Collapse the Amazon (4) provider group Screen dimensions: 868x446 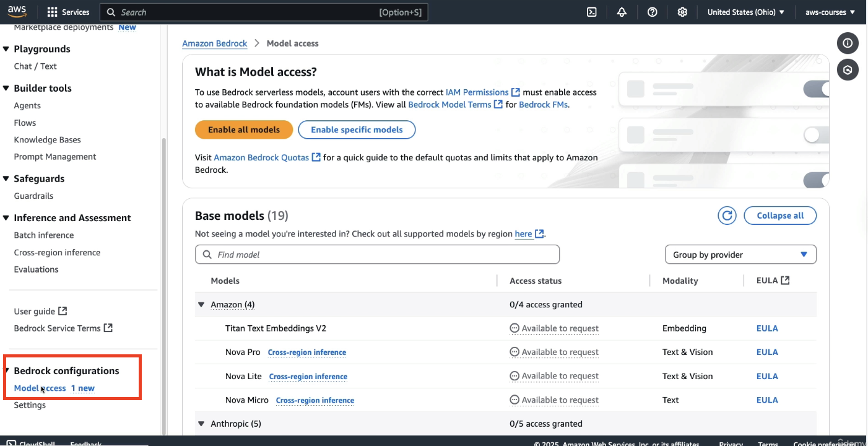click(x=201, y=305)
